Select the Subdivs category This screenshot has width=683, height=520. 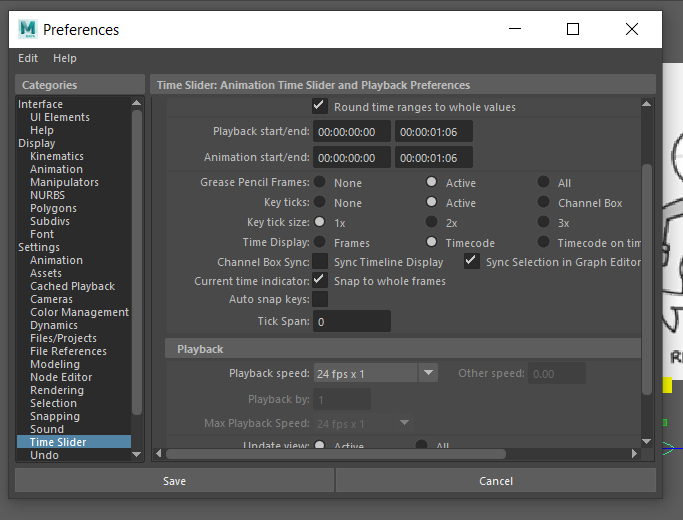(50, 221)
